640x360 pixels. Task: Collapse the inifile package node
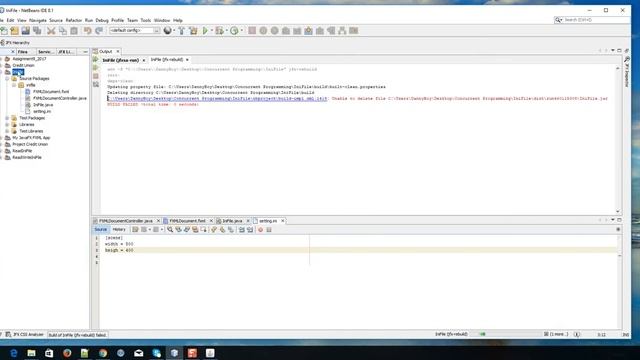14,85
